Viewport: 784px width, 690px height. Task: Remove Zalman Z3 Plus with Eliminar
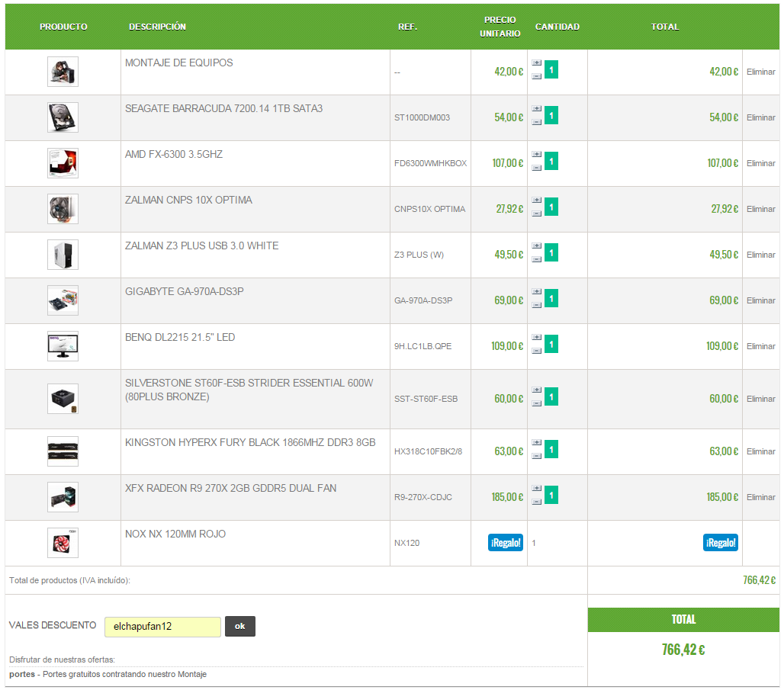point(760,255)
